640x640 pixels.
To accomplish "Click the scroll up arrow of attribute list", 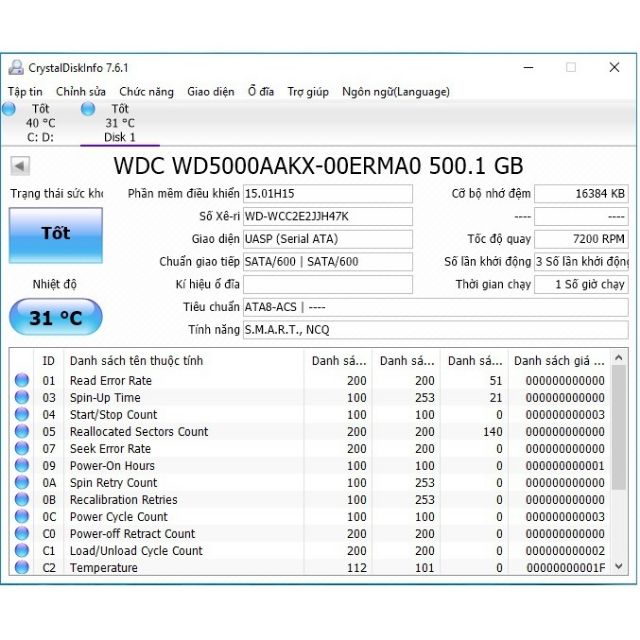I will coord(619,358).
